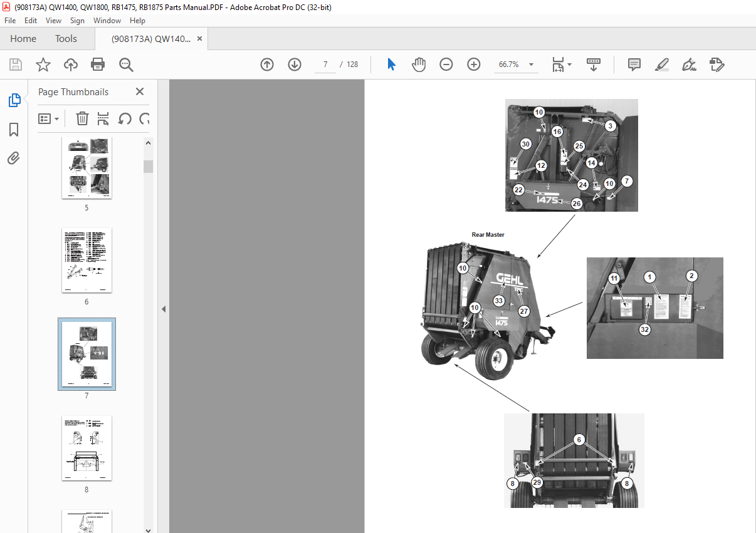Zoom in with the plus icon
This screenshot has width=756, height=533.
click(474, 65)
